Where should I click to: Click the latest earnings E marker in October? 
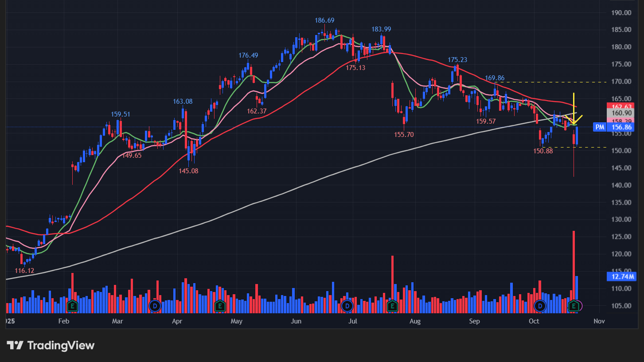(574, 306)
